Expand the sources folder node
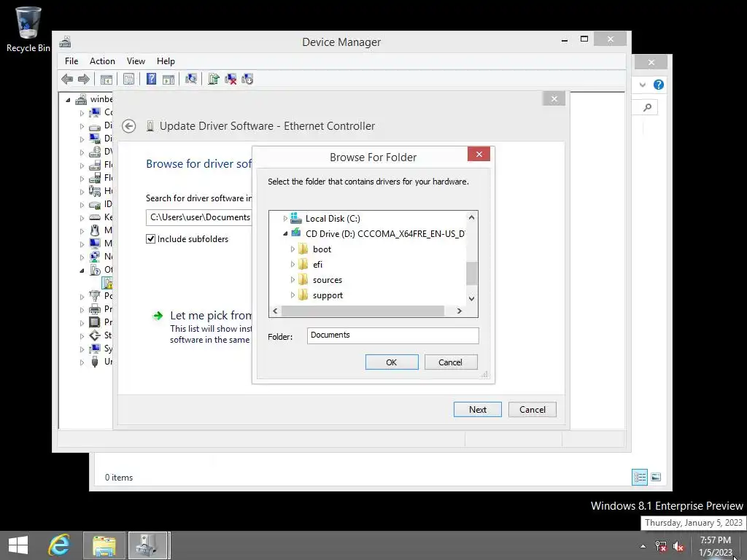 [x=293, y=279]
